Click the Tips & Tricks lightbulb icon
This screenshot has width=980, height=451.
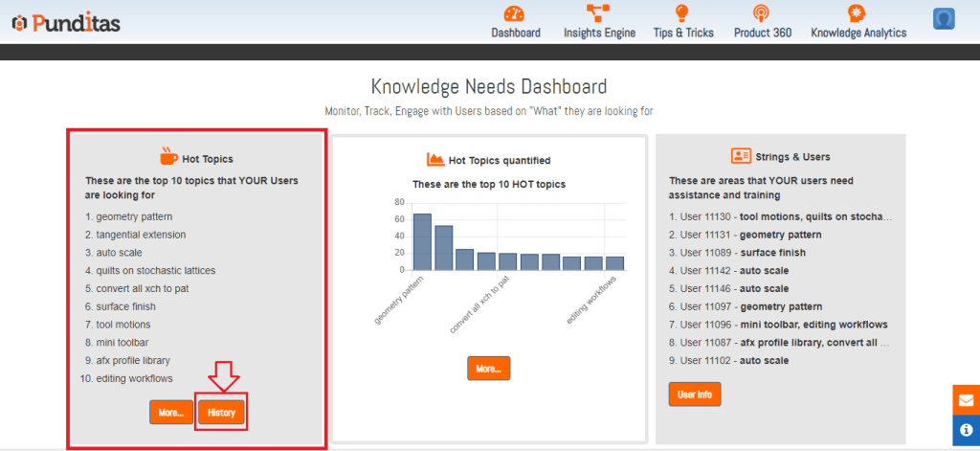682,13
